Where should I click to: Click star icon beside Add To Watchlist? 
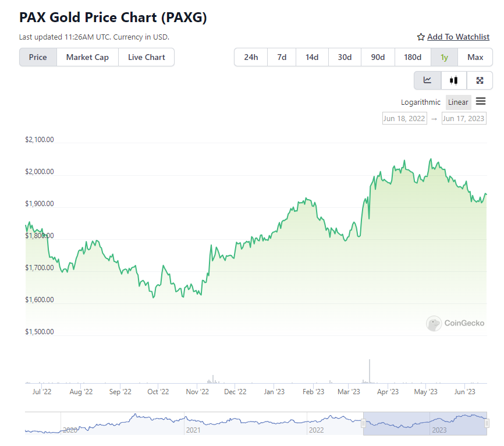point(421,37)
